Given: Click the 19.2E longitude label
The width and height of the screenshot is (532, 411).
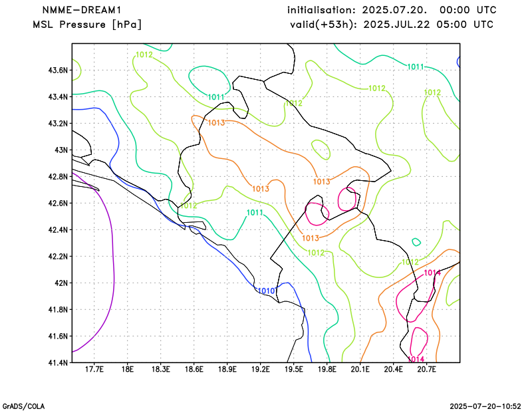Looking at the screenshot, I should [x=260, y=369].
